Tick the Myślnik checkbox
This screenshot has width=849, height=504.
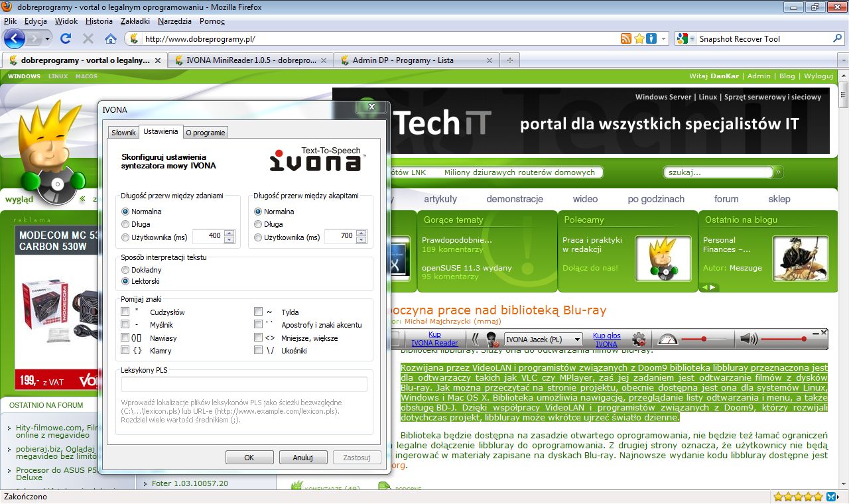(x=125, y=324)
